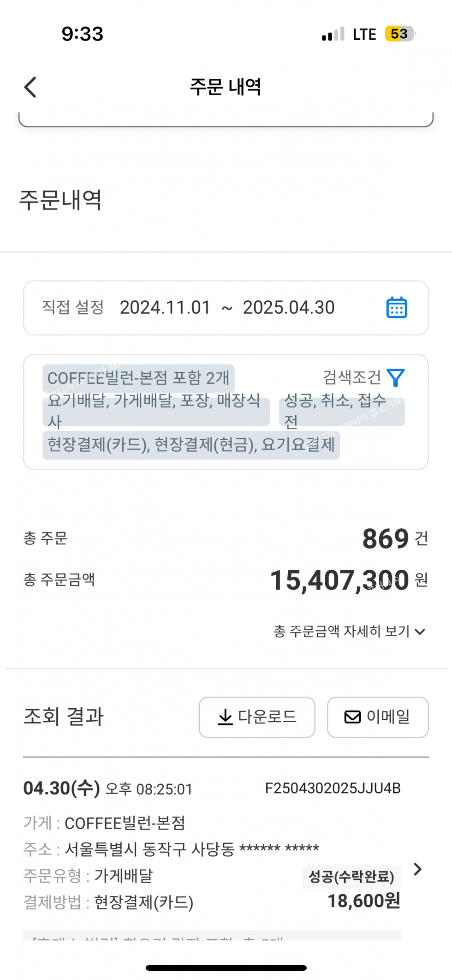Image resolution: width=452 pixels, height=980 pixels.
Task: Tap the back arrow icon
Action: (x=30, y=87)
